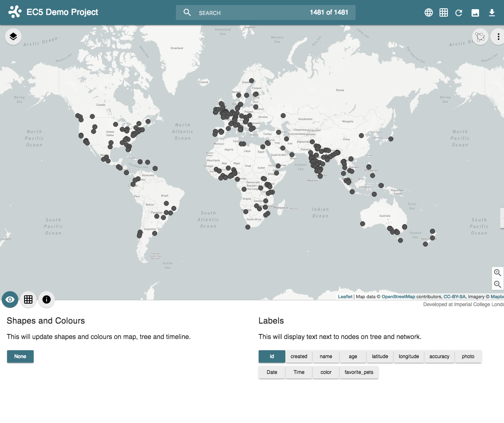504x423 pixels.
Task: Open the OpenStreetMap attribution link
Action: point(398,297)
